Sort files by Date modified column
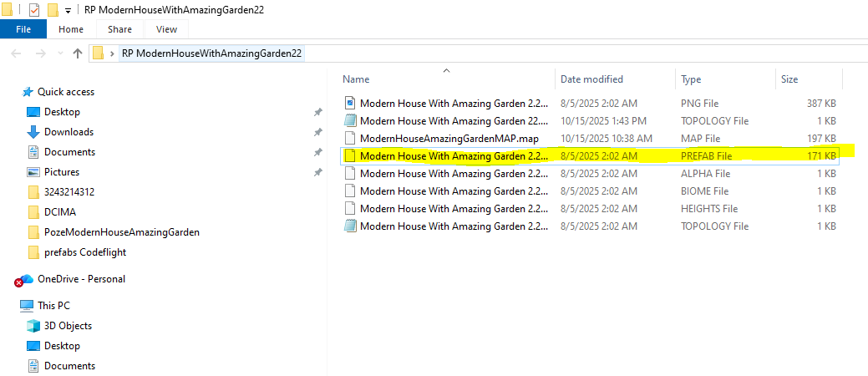 tap(591, 79)
